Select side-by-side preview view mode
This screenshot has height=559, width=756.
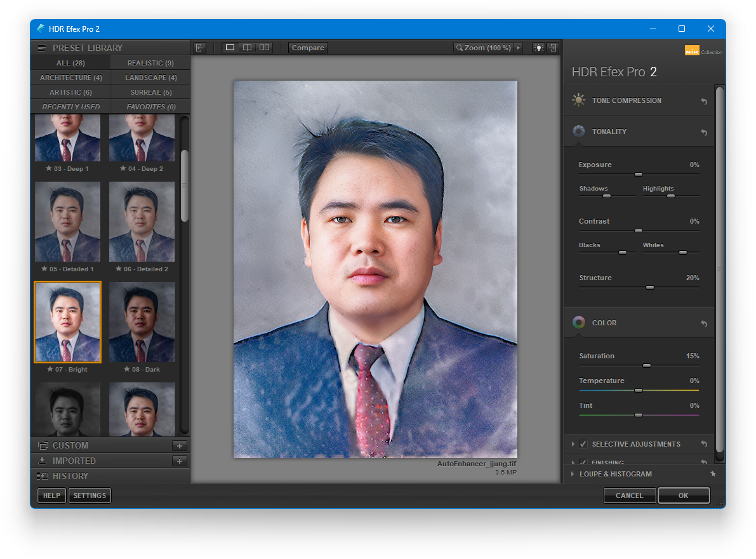pyautogui.click(x=264, y=48)
